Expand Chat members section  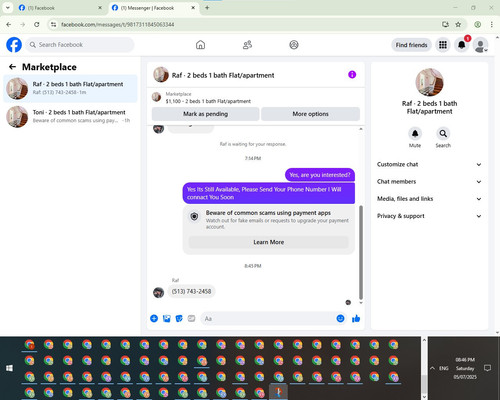tap(429, 182)
